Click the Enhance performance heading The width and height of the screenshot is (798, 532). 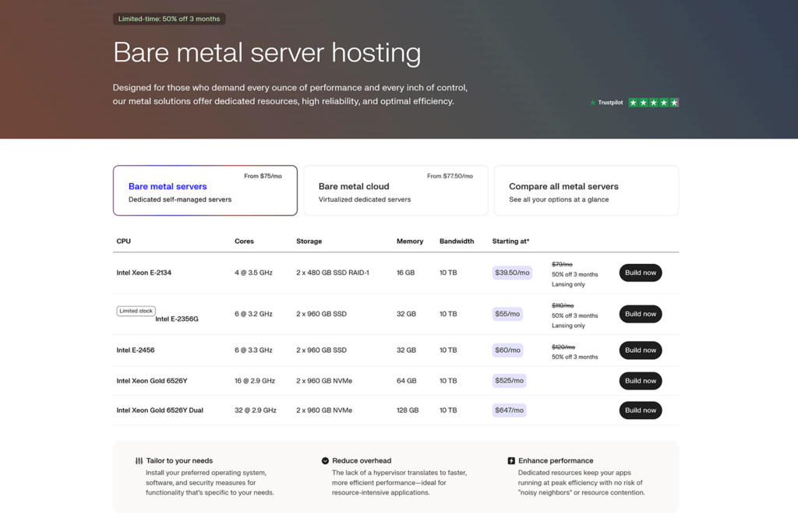pos(555,461)
